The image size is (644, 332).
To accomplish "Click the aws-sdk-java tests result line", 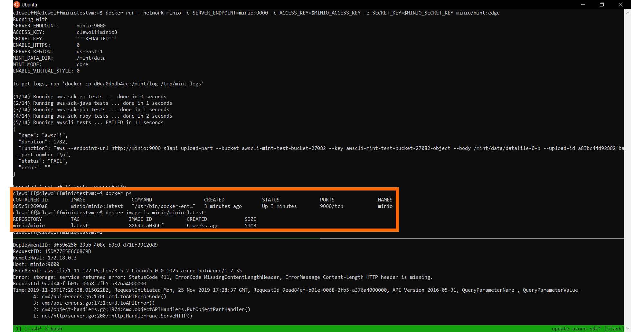I will (92, 103).
